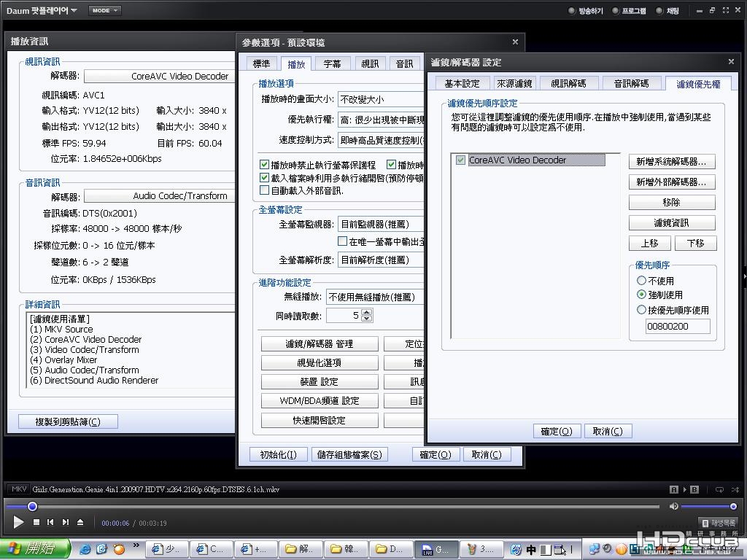Click the 채팅 chat option in title bar
This screenshot has width=747, height=560.
(667, 10)
